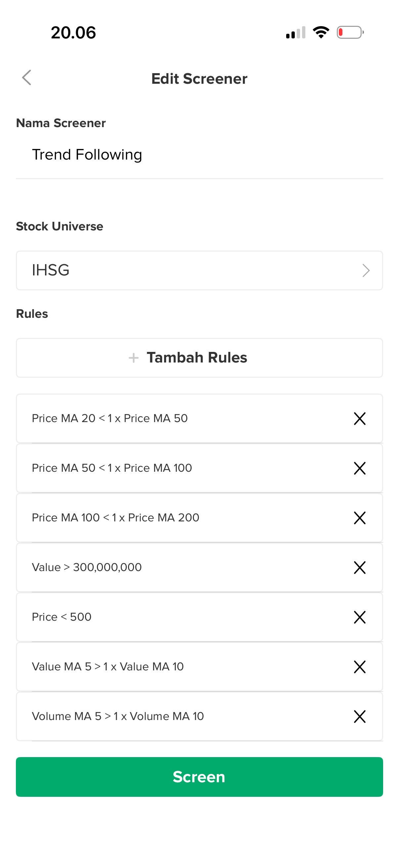Click the chevron beside IHSG
Screen dimensions: 399x868
point(366,270)
